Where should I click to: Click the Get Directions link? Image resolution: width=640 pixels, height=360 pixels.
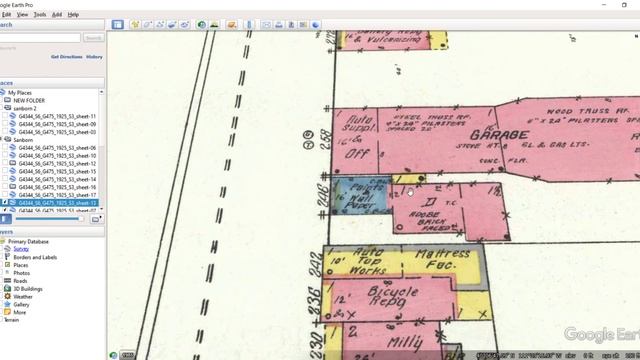tap(67, 57)
